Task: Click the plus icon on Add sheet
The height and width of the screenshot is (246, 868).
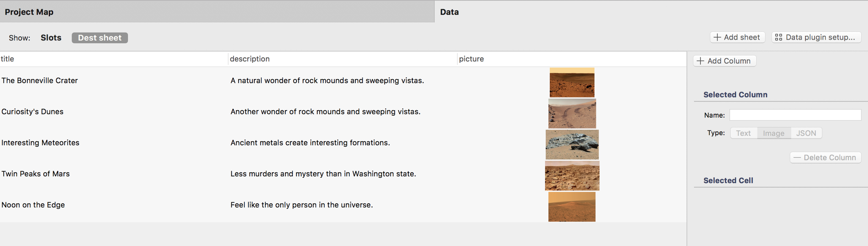Action: click(717, 38)
